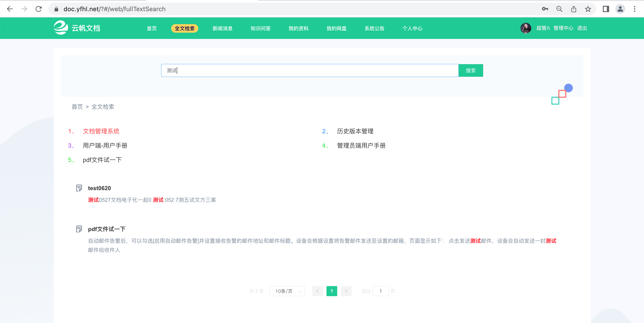
Task: Click the 云帆文档 logo
Action: [x=77, y=28]
